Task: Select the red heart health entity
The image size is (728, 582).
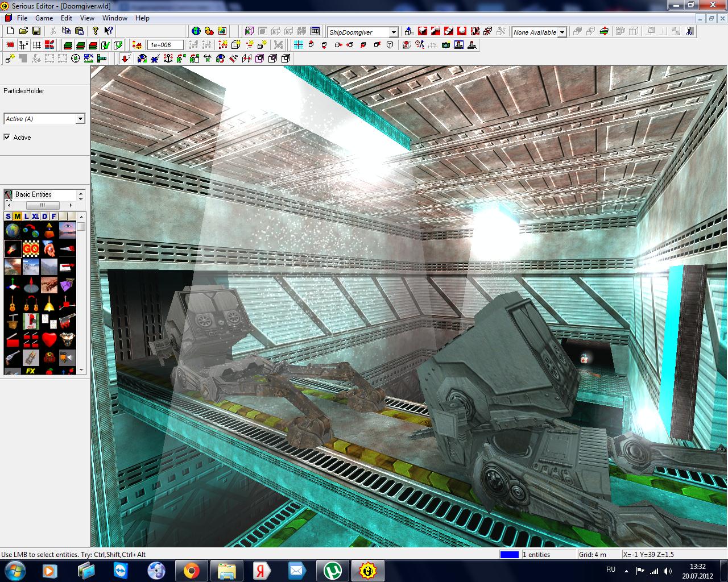Action: click(x=49, y=339)
